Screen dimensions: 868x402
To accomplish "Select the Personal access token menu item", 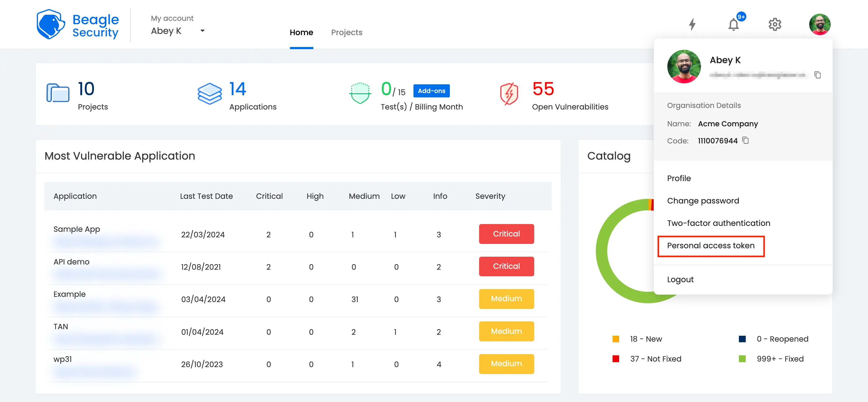I will (x=711, y=245).
